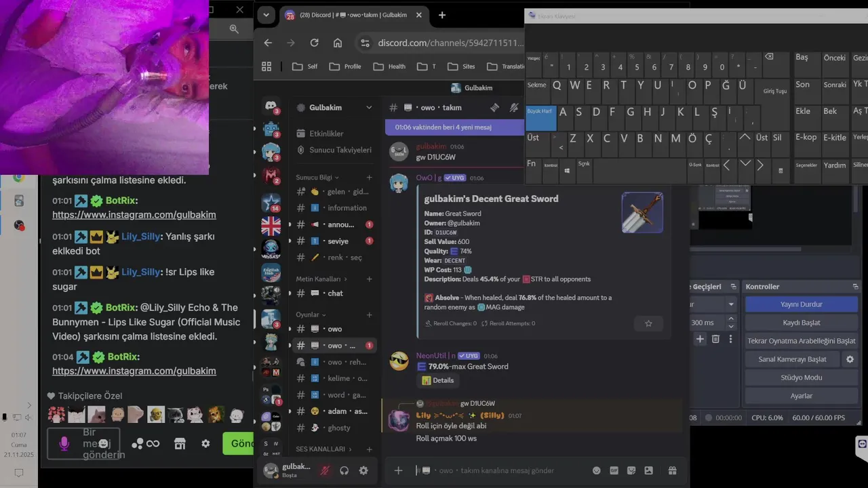868x488 pixels.
Task: Open Instagram link in latest BotRix message
Action: [134, 371]
